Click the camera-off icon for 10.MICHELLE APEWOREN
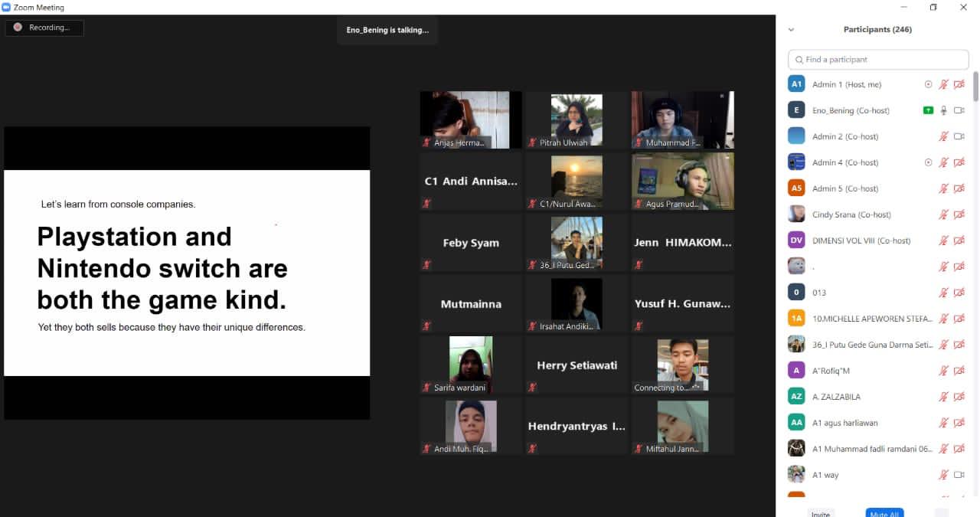The width and height of the screenshot is (980, 517). click(x=959, y=319)
